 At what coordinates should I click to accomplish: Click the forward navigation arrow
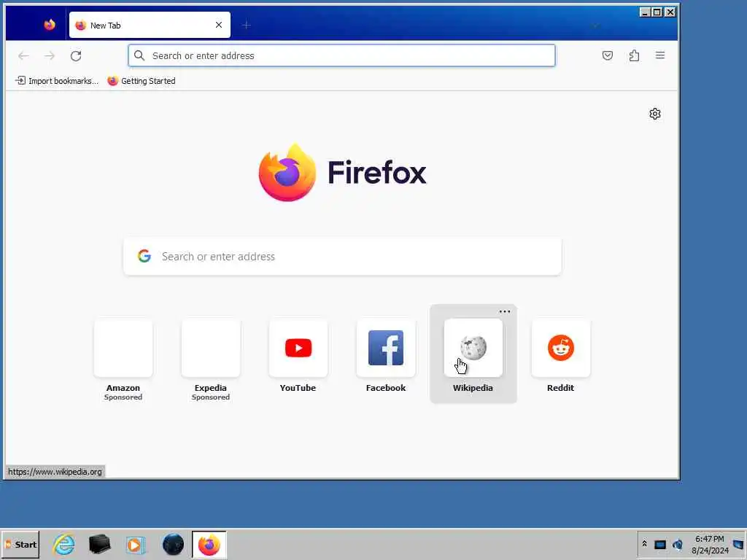50,55
